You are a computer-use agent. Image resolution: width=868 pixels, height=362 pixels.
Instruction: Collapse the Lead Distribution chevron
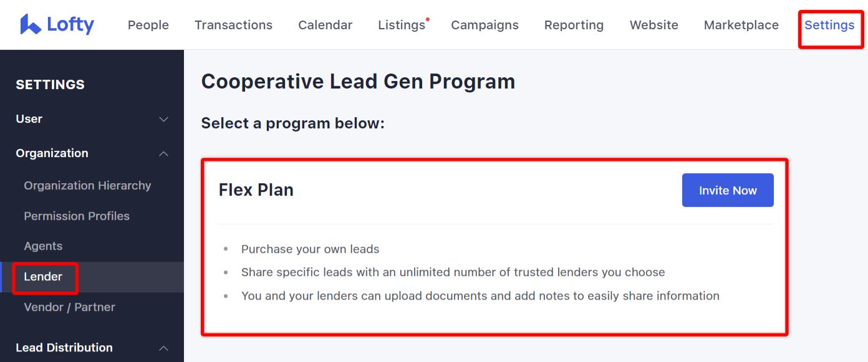pyautogui.click(x=163, y=348)
